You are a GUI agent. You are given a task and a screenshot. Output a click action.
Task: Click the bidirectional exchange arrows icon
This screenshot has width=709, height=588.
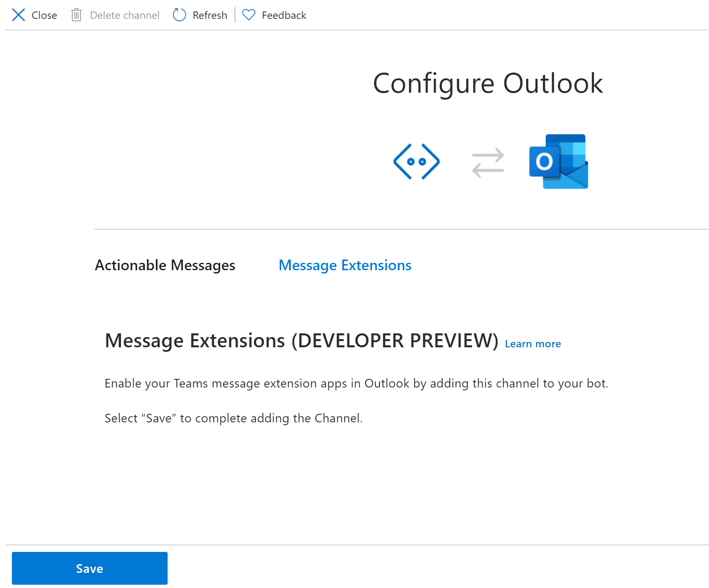(488, 163)
